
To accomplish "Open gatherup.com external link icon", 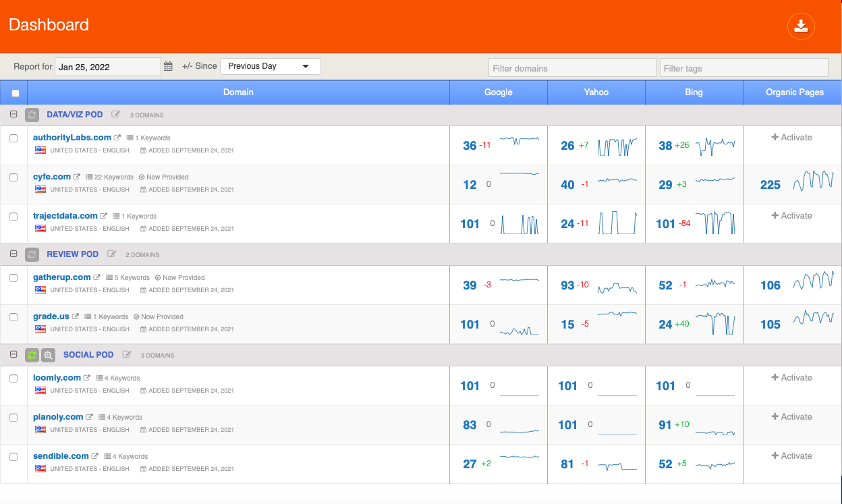I will tap(97, 277).
